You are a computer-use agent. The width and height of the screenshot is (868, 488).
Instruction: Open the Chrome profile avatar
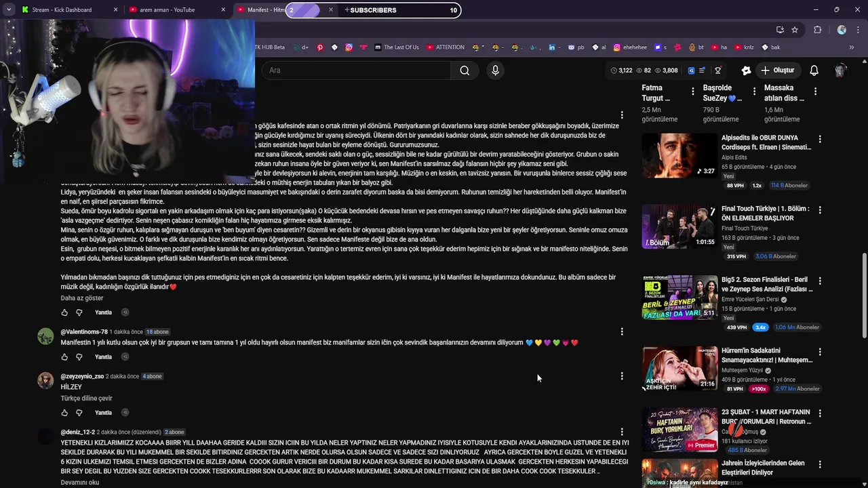coord(842,30)
